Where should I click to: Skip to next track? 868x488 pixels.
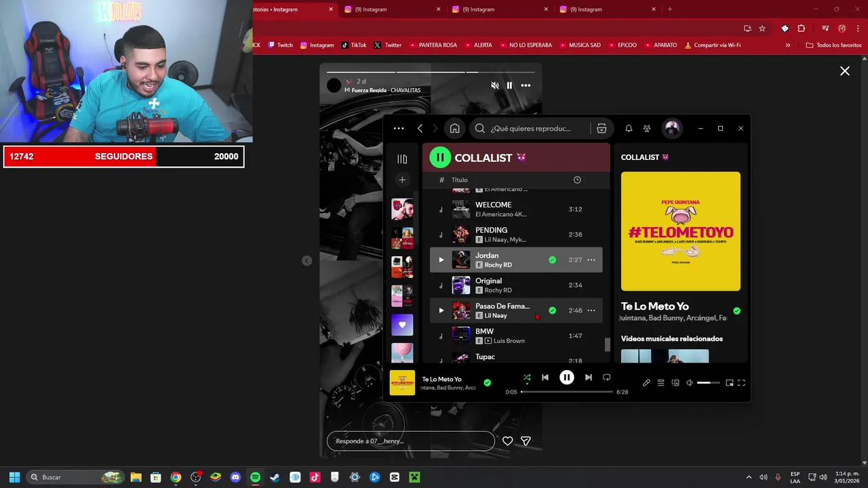coord(588,378)
